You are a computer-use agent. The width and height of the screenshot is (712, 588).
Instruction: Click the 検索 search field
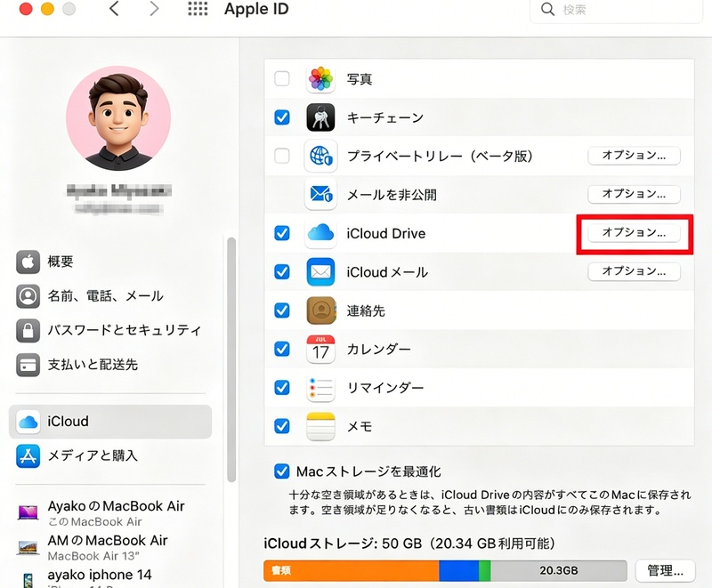(x=617, y=10)
